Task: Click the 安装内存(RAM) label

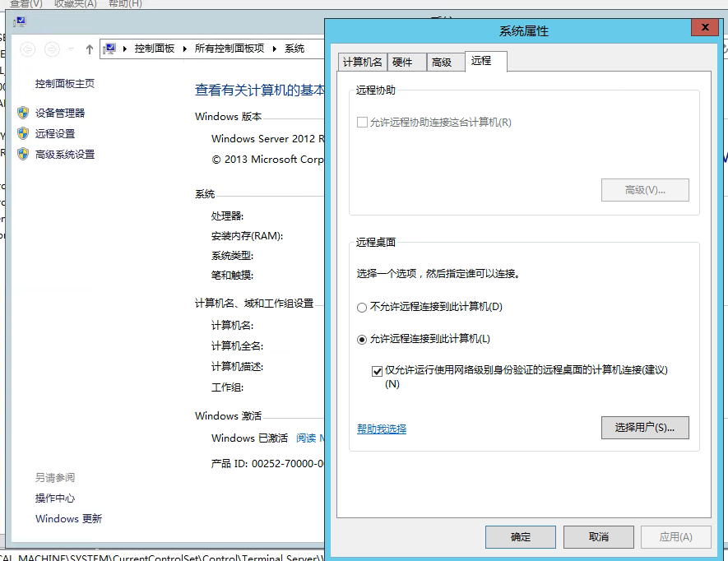Action: (x=247, y=236)
